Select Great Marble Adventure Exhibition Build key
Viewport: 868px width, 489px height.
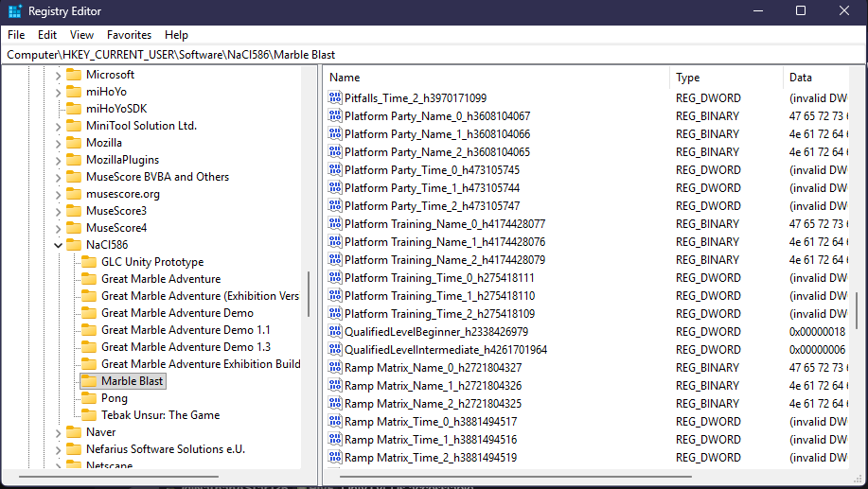[x=201, y=364]
